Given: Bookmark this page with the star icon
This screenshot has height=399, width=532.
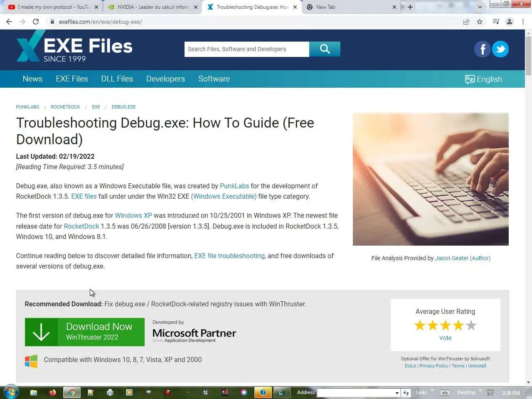Looking at the screenshot, I should [x=480, y=22].
